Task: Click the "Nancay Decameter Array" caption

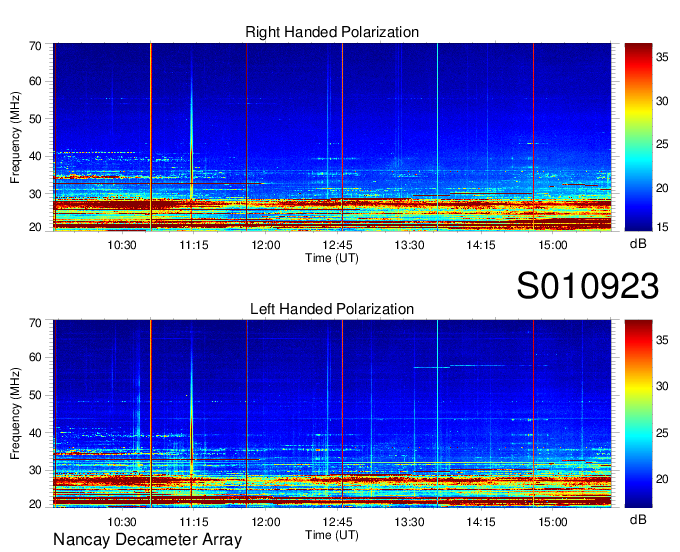Action: [x=147, y=539]
